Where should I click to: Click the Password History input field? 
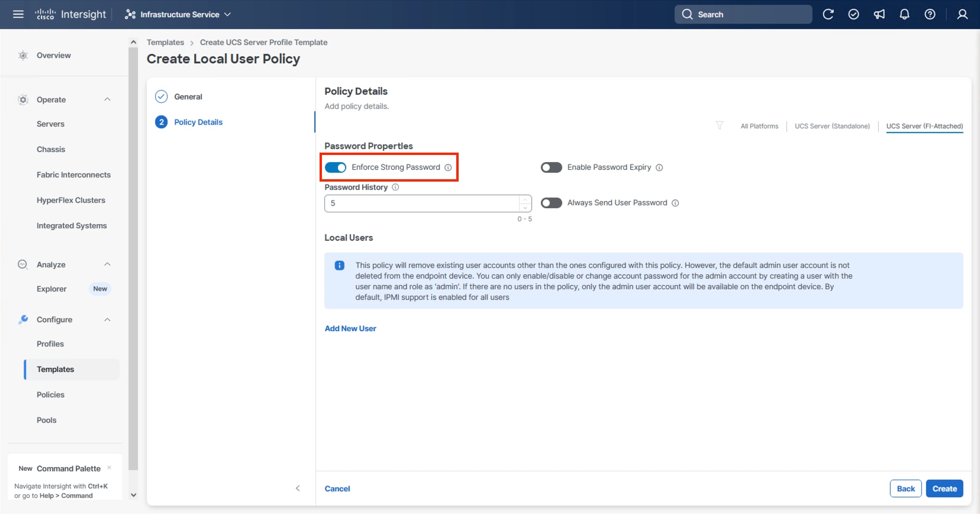[421, 203]
